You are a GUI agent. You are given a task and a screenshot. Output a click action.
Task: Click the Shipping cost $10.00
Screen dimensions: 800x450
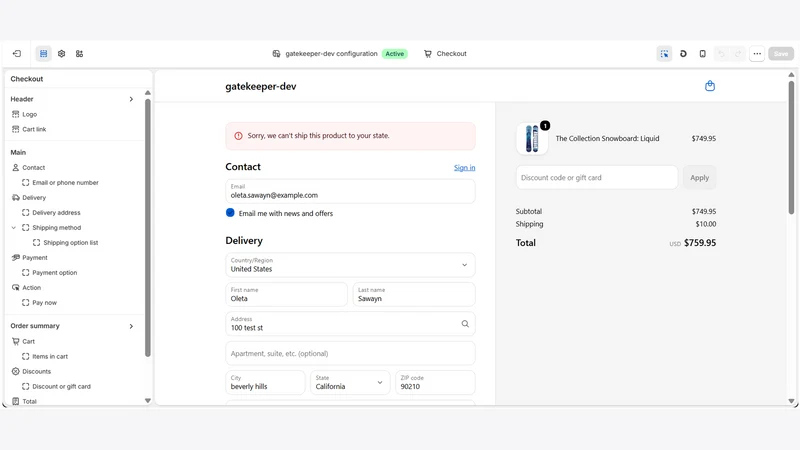(706, 224)
